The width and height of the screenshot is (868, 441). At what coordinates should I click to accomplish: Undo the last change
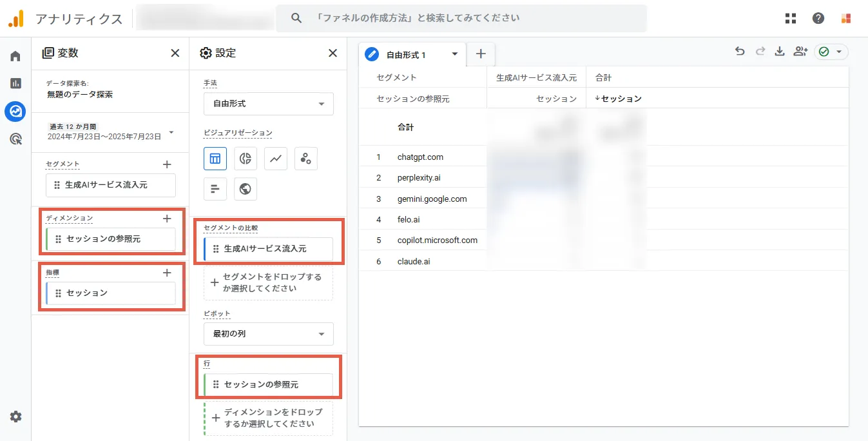[740, 52]
